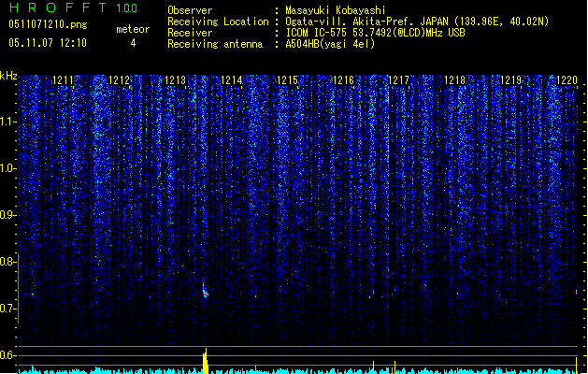
Task: Click the "Observer" field label
Action: tap(190, 10)
